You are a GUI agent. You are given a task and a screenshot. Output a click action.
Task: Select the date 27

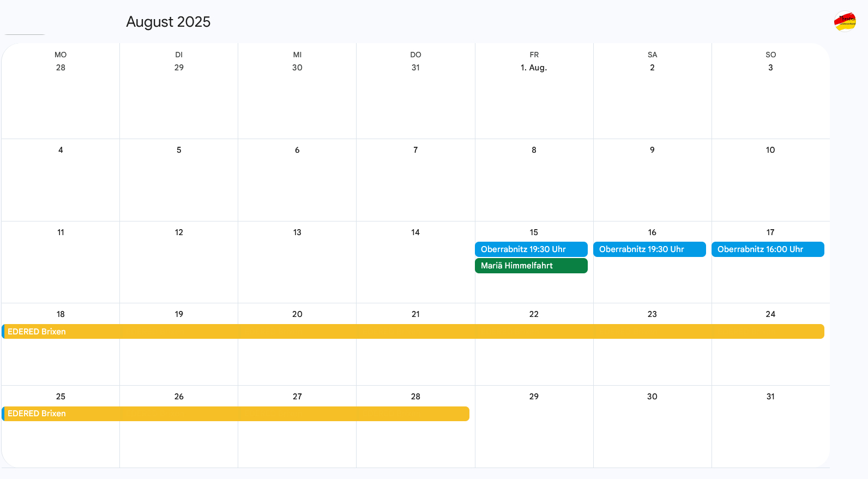pyautogui.click(x=297, y=397)
